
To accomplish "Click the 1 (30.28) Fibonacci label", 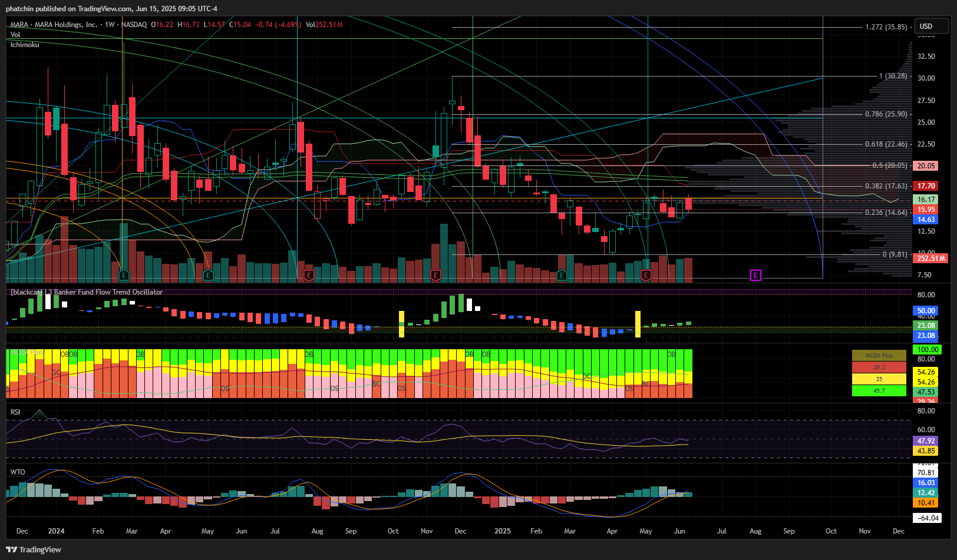I will pyautogui.click(x=893, y=76).
